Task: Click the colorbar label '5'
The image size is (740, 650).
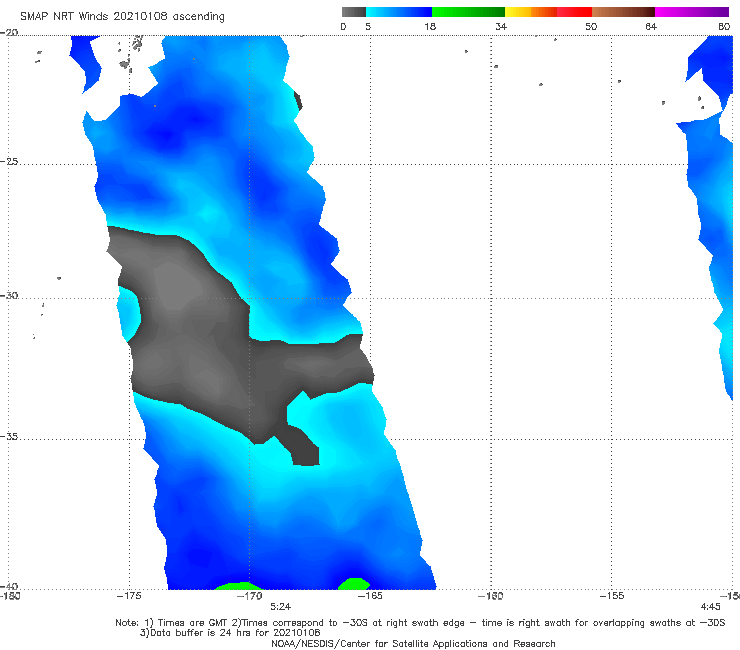Action: (x=368, y=26)
